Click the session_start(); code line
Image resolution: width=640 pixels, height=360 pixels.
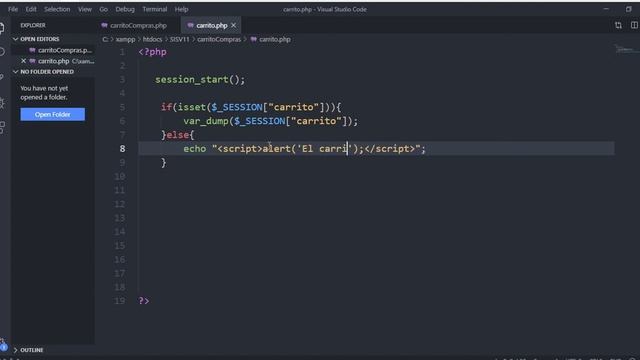pos(200,79)
